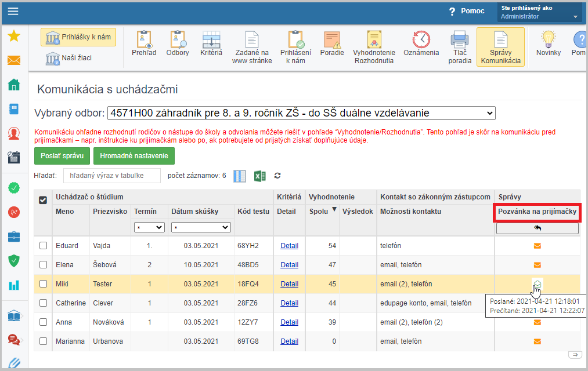Expand the Administrátor account dropdown
588x371 pixels.
coord(540,12)
